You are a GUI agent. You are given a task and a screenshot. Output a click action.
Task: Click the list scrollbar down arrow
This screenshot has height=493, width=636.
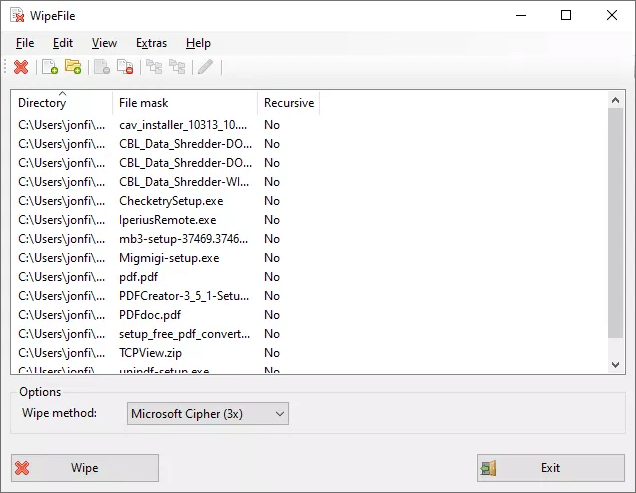615,365
